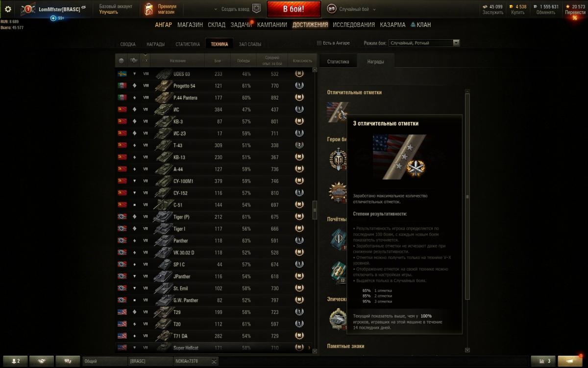This screenshot has width=588, height=368.
Task: Go to the Исследования menu section
Action: tap(354, 25)
